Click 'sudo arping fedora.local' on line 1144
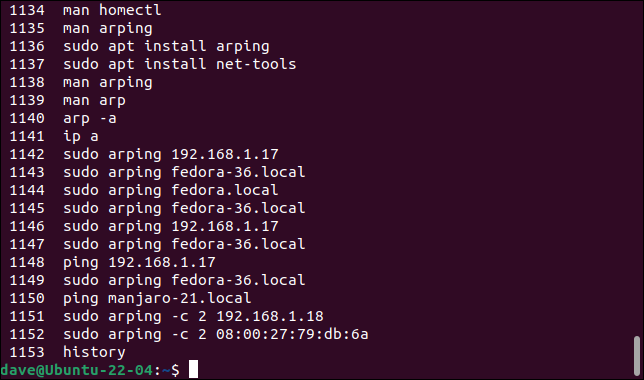This screenshot has width=644, height=380. (x=171, y=190)
